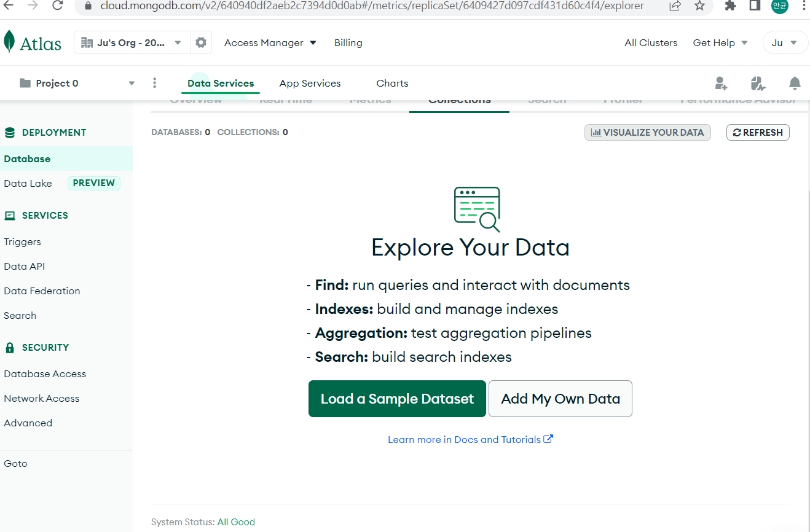
Task: Reload the page with browser refresh icon
Action: click(x=58, y=6)
